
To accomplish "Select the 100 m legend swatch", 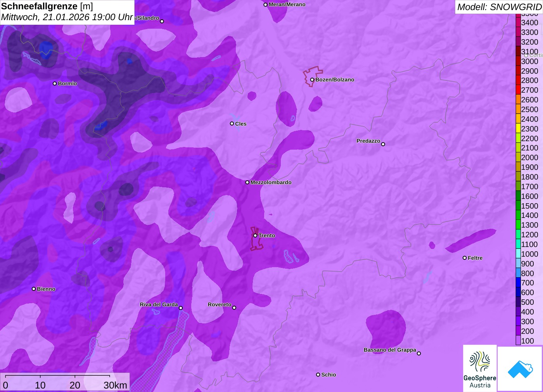I will [518, 341].
